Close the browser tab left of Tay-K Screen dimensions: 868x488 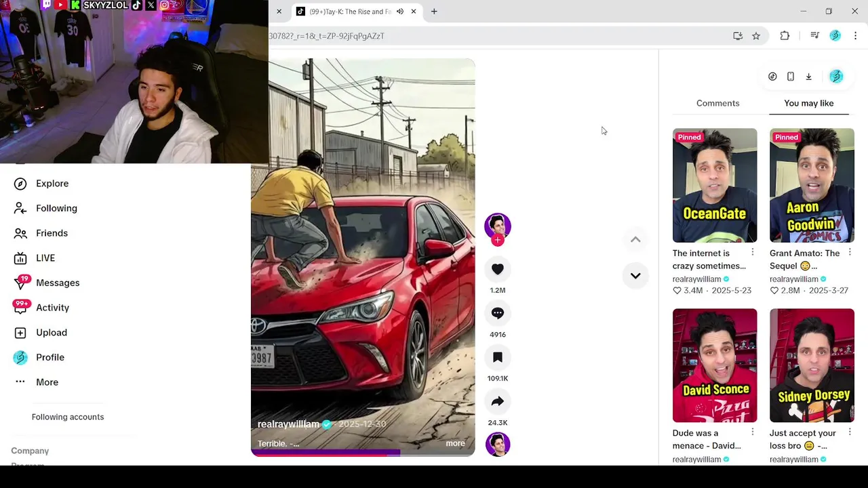click(279, 12)
